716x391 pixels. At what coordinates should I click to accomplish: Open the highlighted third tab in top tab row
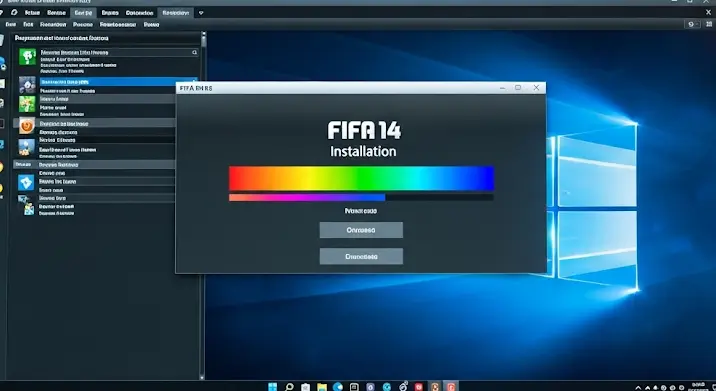pyautogui.click(x=83, y=13)
